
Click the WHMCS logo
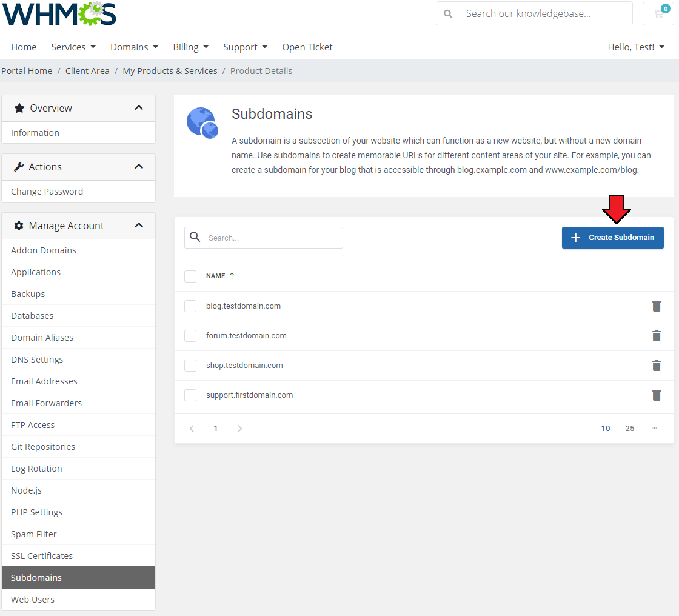pyautogui.click(x=59, y=14)
